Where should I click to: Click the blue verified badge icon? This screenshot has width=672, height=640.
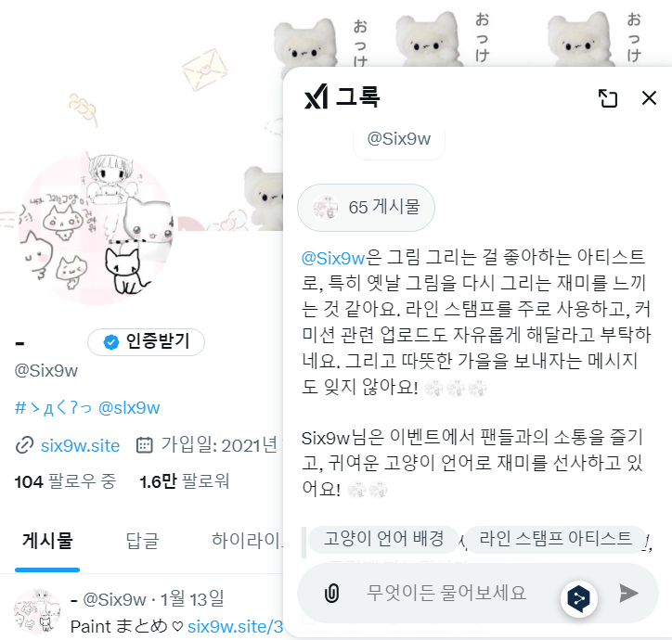[x=111, y=341]
